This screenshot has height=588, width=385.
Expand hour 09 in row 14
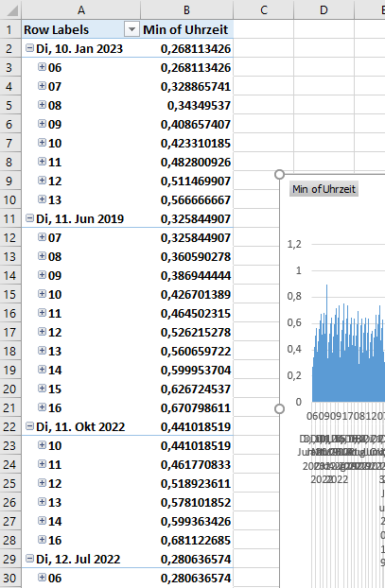[42, 275]
